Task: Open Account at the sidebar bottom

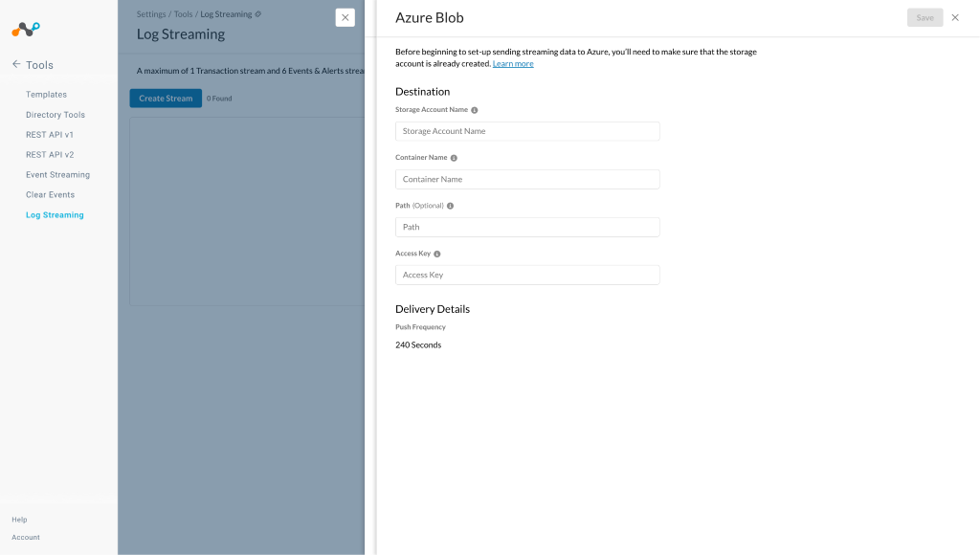Action: pos(26,537)
